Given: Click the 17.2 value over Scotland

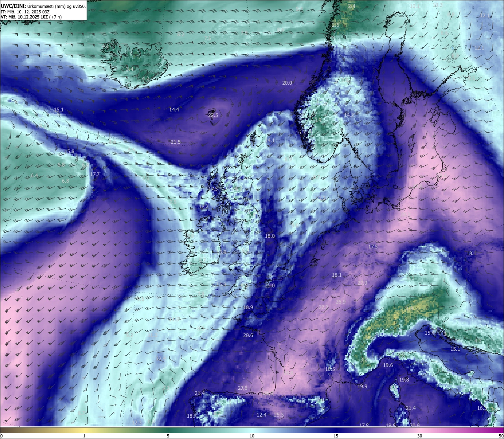Looking at the screenshot, I should point(204,206).
